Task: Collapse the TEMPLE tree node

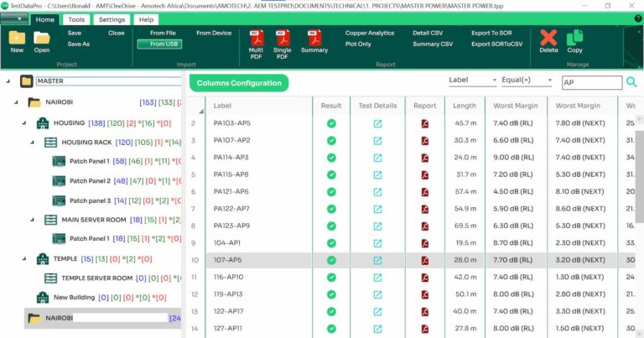Action: [x=24, y=258]
